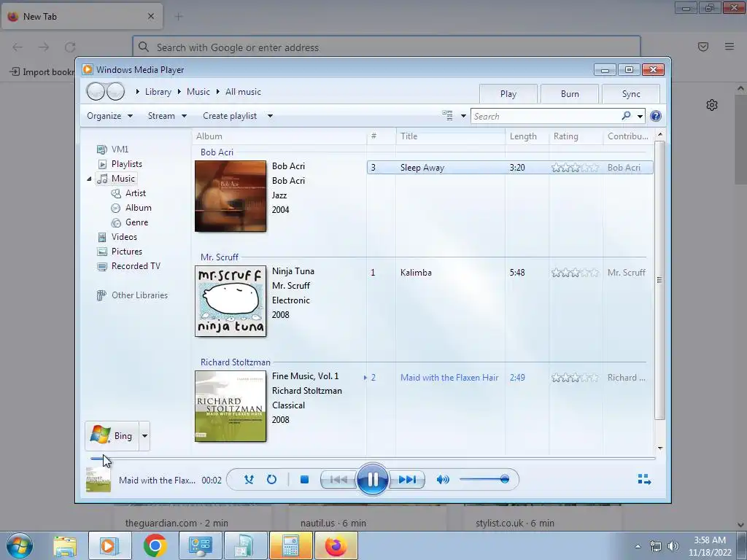Image resolution: width=747 pixels, height=560 pixels.
Task: Mute the sound with the speaker icon
Action: [x=443, y=480]
